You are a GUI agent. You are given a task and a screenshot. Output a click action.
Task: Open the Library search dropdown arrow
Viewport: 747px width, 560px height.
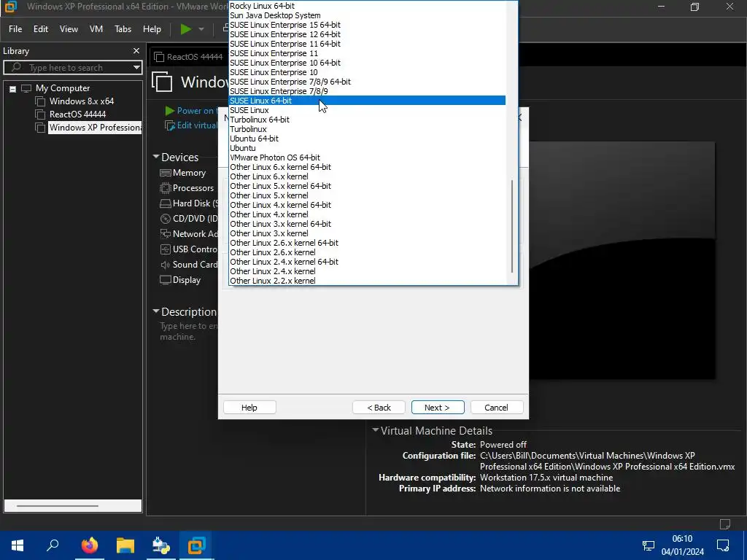pyautogui.click(x=136, y=68)
